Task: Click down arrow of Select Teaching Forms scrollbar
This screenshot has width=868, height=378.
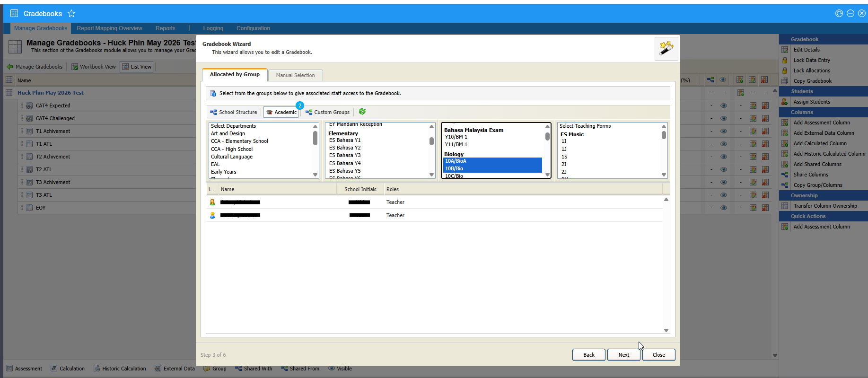Action: (x=664, y=175)
